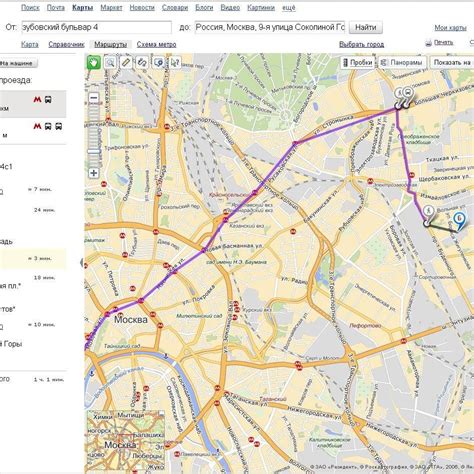Open the Печать print link
Viewport: 474px width, 474px height.
[444, 42]
